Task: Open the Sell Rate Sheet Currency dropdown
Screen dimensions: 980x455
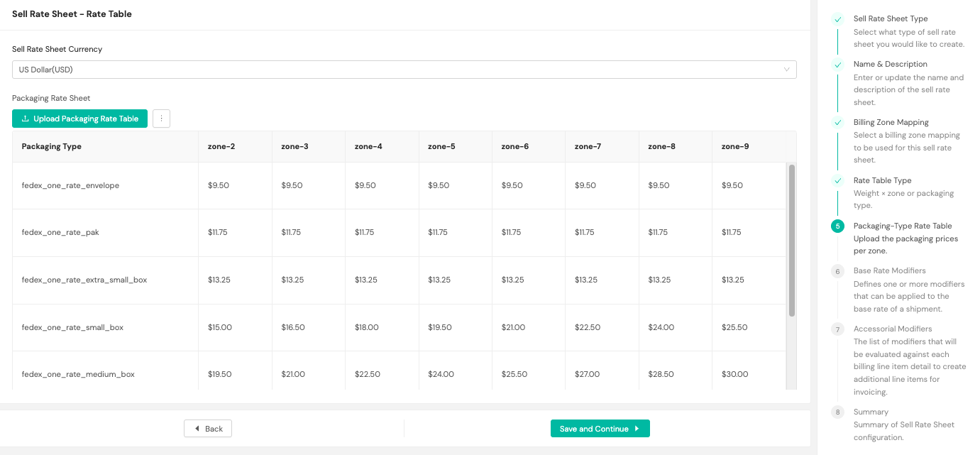Action: pyautogui.click(x=404, y=70)
